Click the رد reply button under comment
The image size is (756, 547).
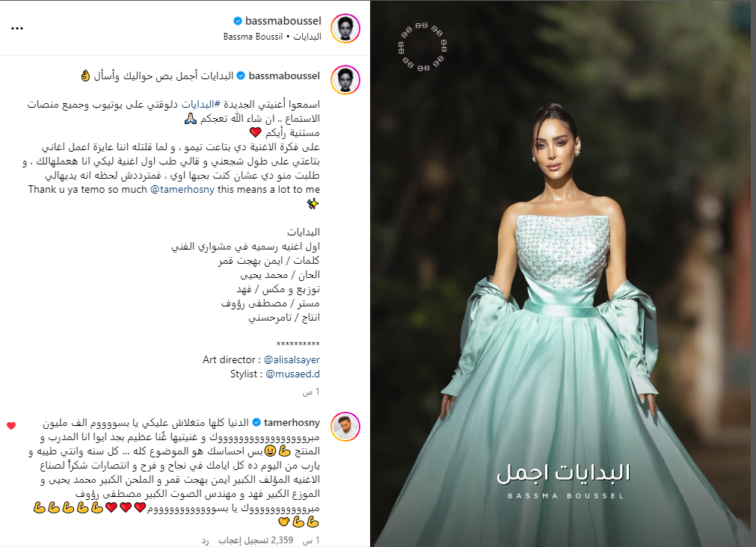[x=205, y=541]
